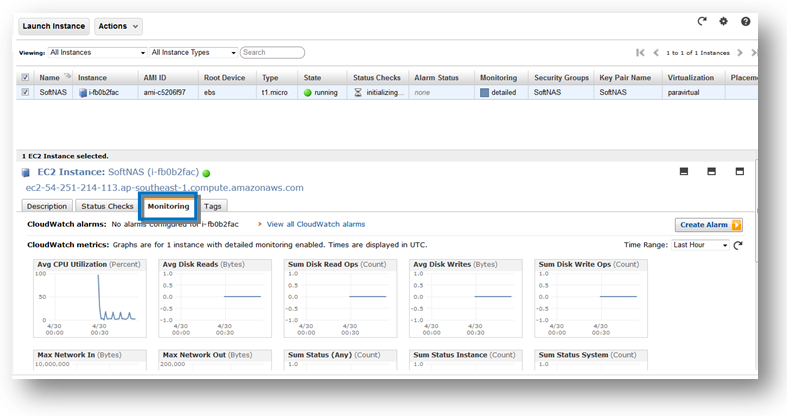787x416 pixels.
Task: Click the Name column tag icon
Action: pos(67,76)
